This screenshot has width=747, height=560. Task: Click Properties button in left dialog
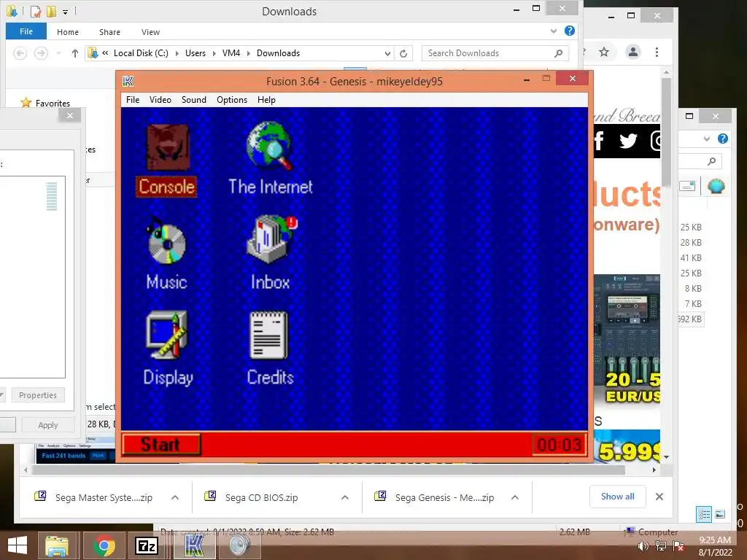point(38,395)
